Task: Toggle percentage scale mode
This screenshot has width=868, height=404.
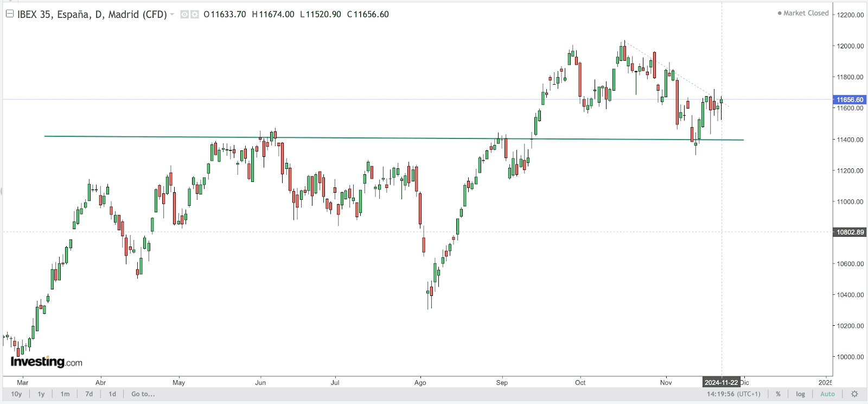Action: 778,394
